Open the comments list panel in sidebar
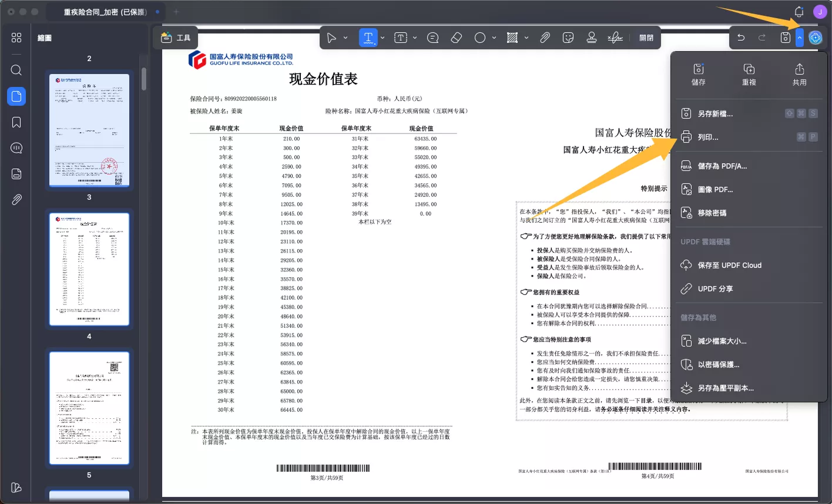 point(16,148)
